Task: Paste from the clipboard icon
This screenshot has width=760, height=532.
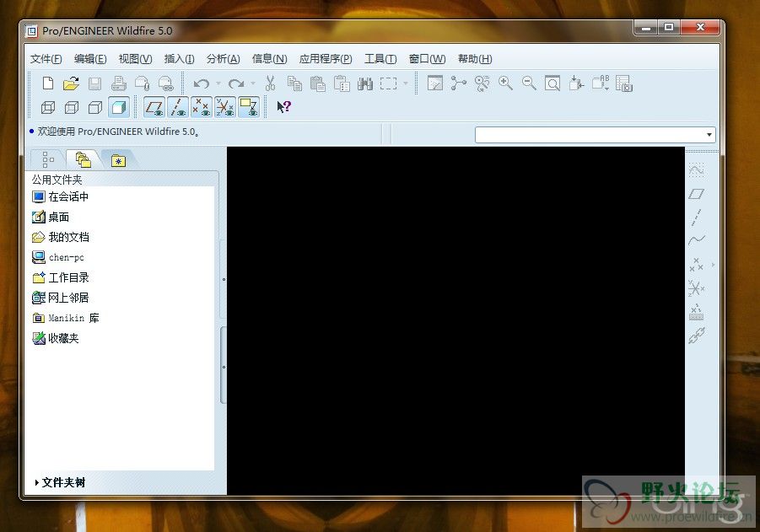Action: 318,83
